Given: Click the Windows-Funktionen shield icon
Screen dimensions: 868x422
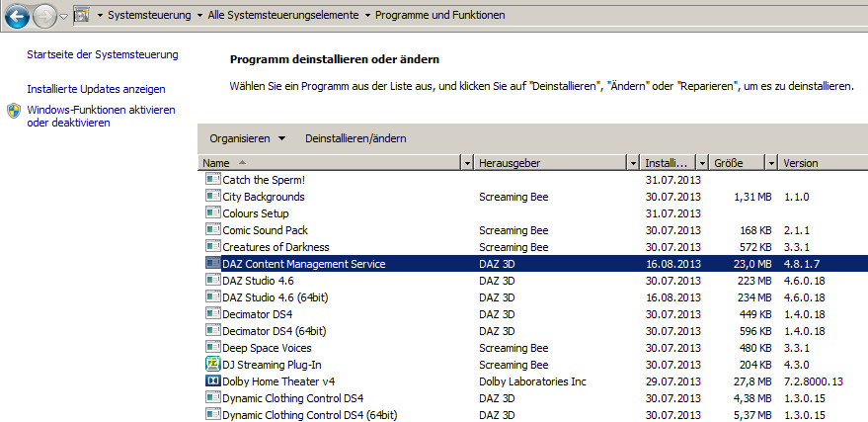Looking at the screenshot, I should (x=14, y=110).
